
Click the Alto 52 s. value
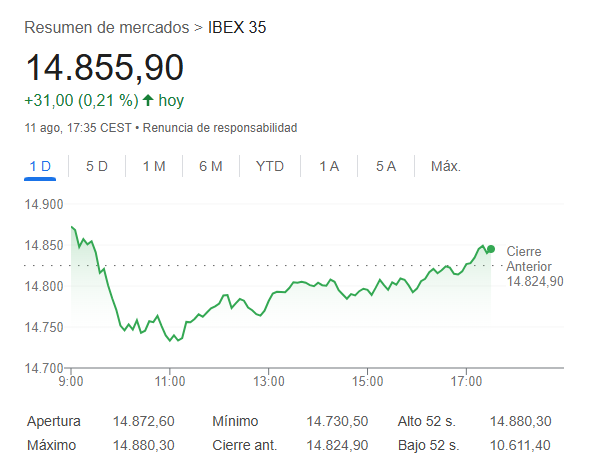(x=519, y=421)
